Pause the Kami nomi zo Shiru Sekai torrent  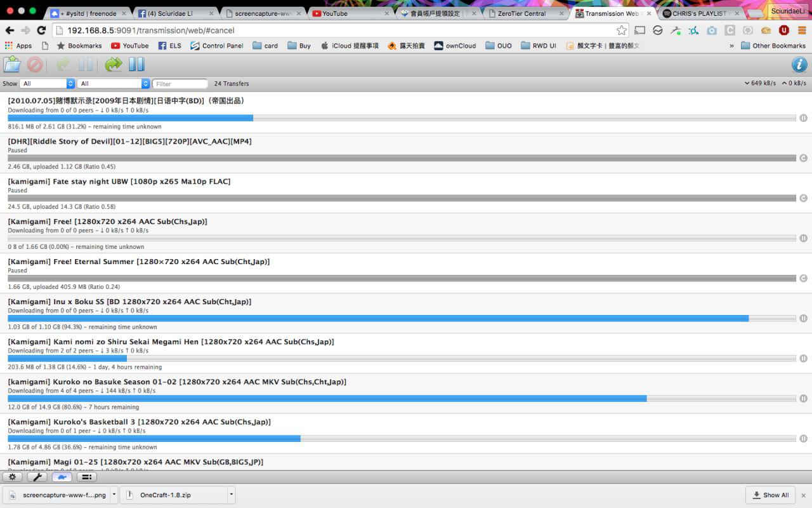[803, 358]
